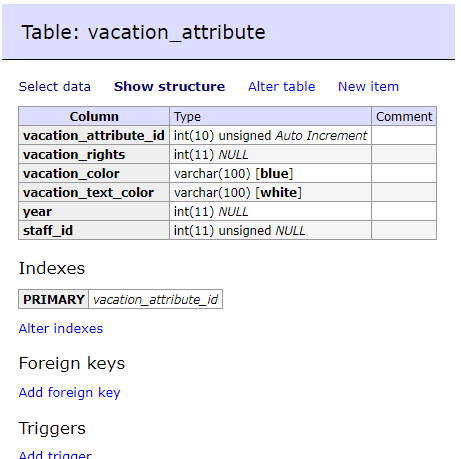The image size is (461, 459).
Task: Open the Alter indexes link
Action: point(61,329)
